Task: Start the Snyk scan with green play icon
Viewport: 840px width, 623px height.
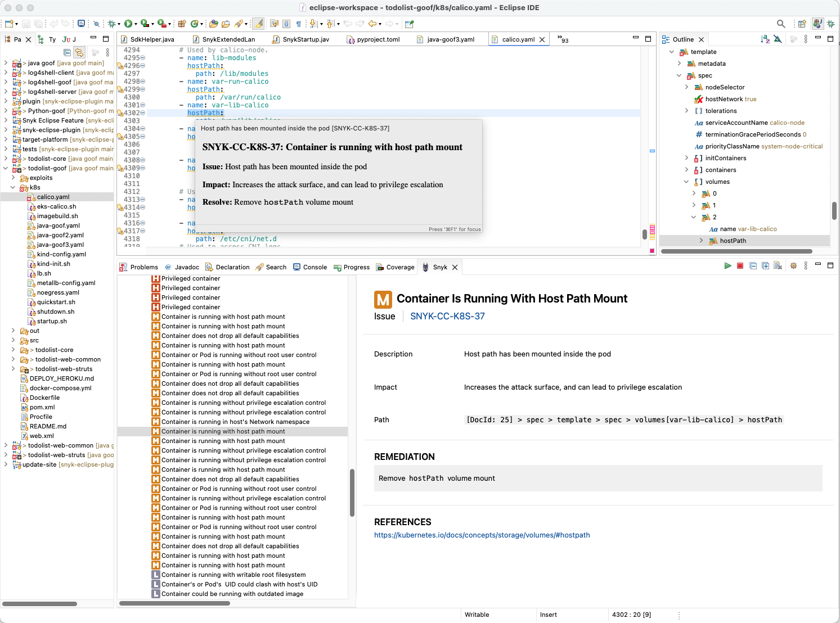Action: [x=727, y=266]
